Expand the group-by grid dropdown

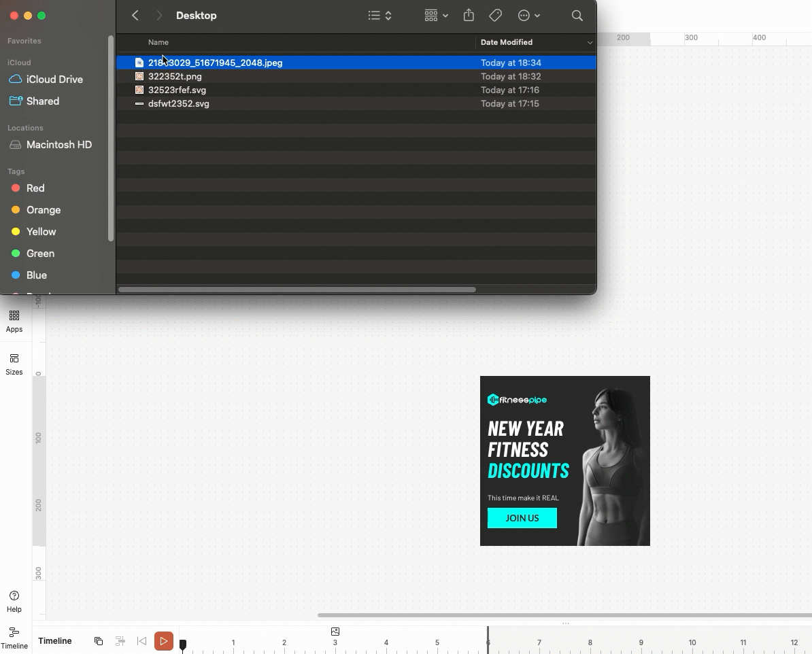[436, 16]
